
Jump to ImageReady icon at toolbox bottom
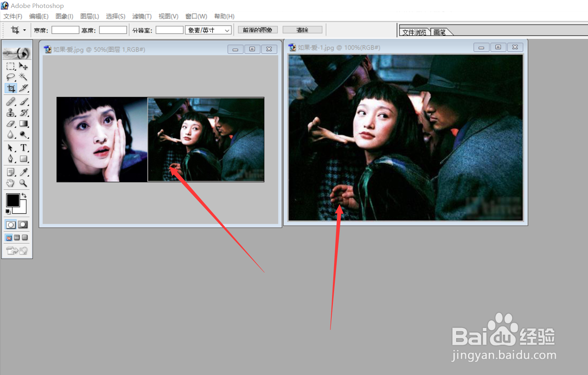17,251
